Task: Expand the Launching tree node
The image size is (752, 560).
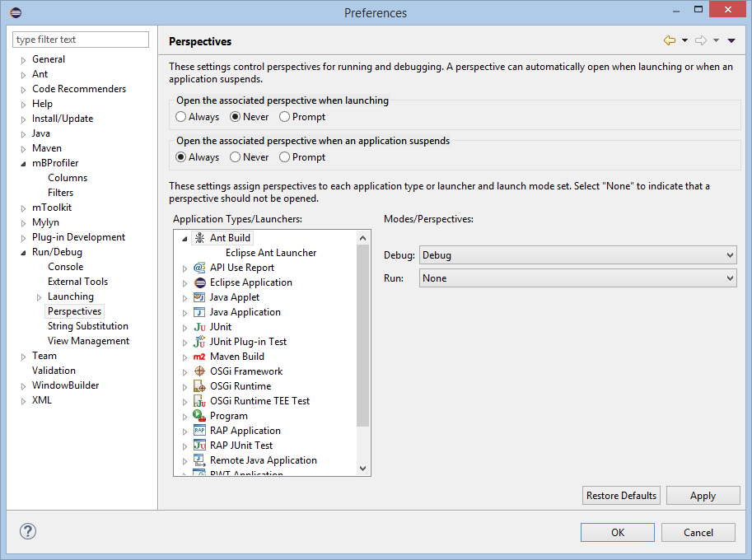Action: [x=39, y=296]
